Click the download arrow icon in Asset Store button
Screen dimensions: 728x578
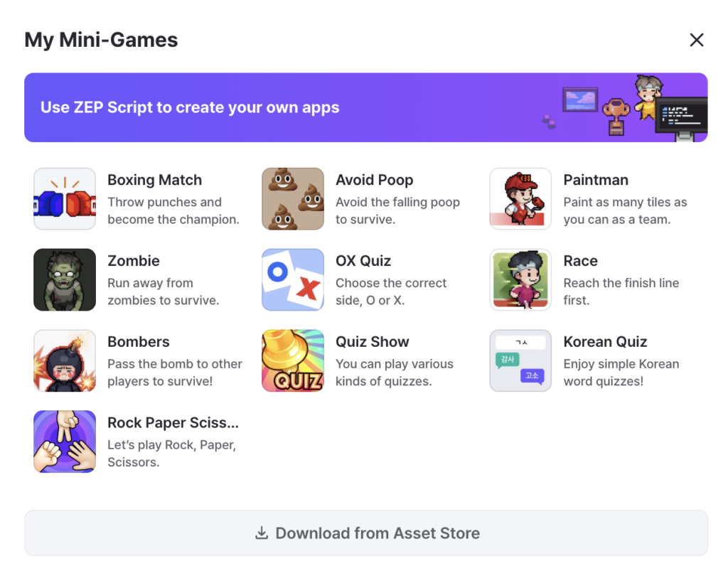pos(262,533)
